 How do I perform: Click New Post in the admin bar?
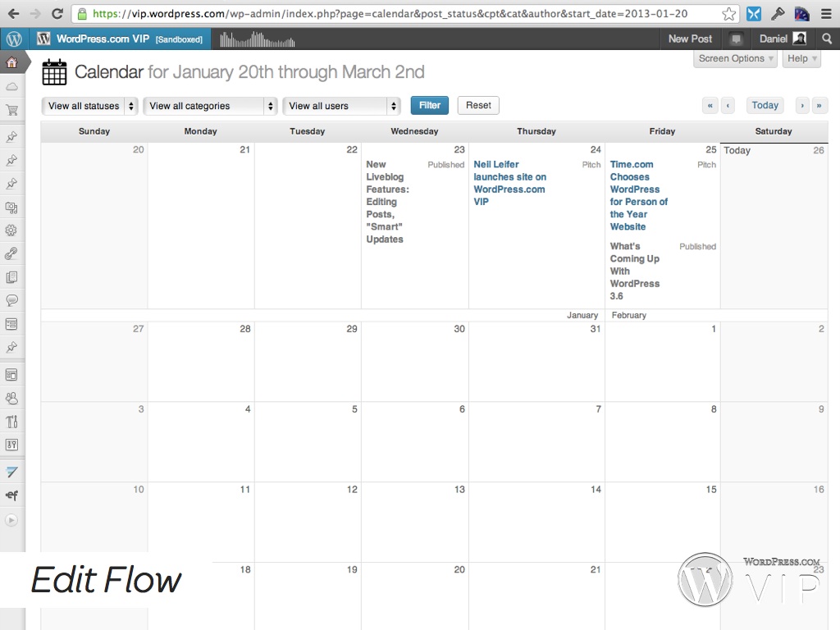pos(690,39)
